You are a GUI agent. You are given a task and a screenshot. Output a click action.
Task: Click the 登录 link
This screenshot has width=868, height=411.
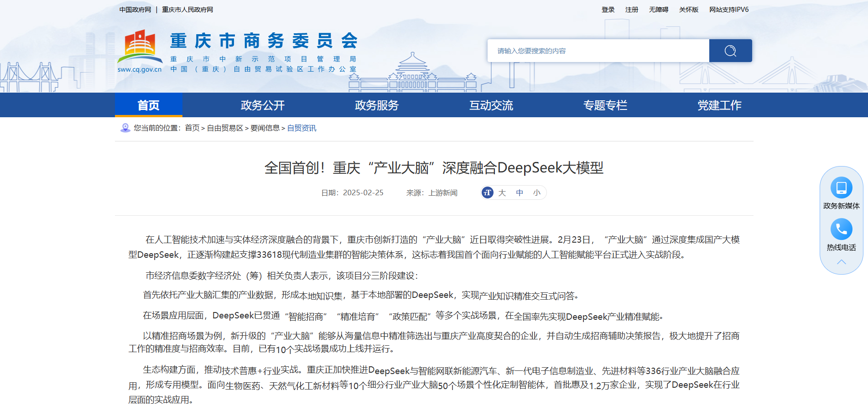[x=608, y=9]
